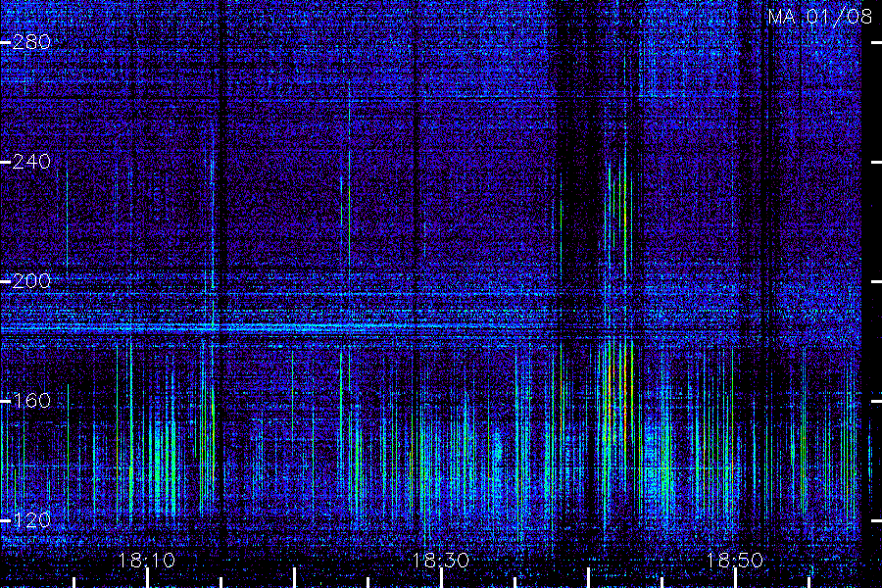The image size is (882, 588).
Task: Click the 18:50 time axis label
Action: click(734, 561)
